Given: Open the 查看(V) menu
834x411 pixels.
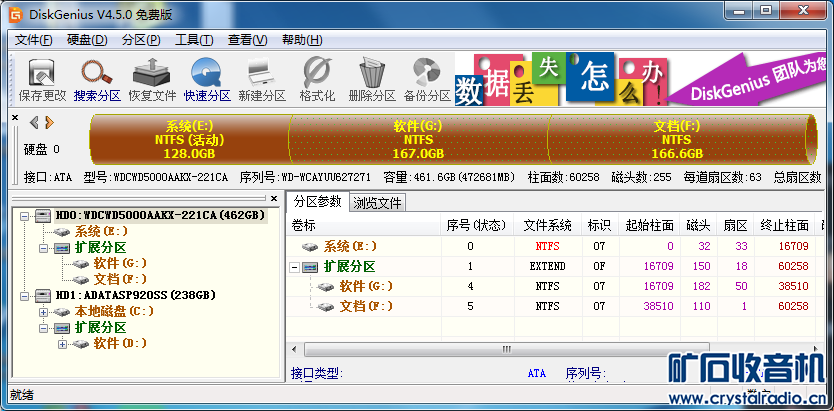Looking at the screenshot, I should coord(248,40).
